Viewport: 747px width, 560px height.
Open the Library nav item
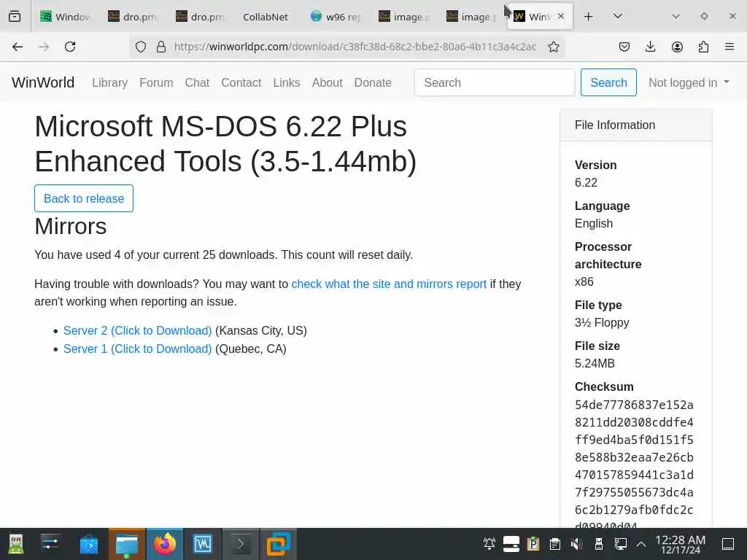[x=110, y=83]
